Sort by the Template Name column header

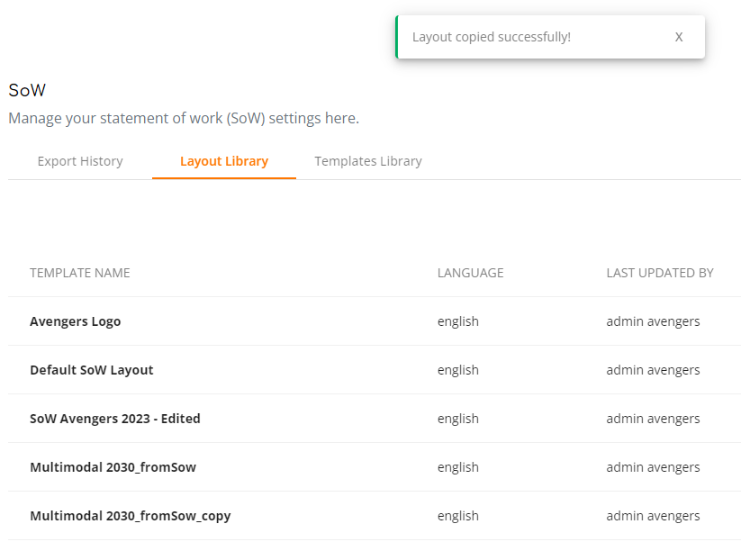80,273
